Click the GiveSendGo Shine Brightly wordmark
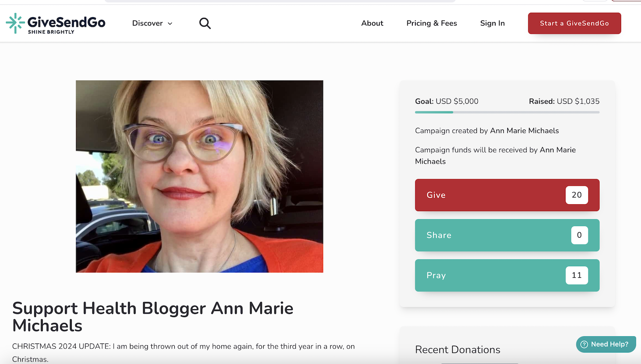Image resolution: width=641 pixels, height=364 pixels. pyautogui.click(x=66, y=24)
